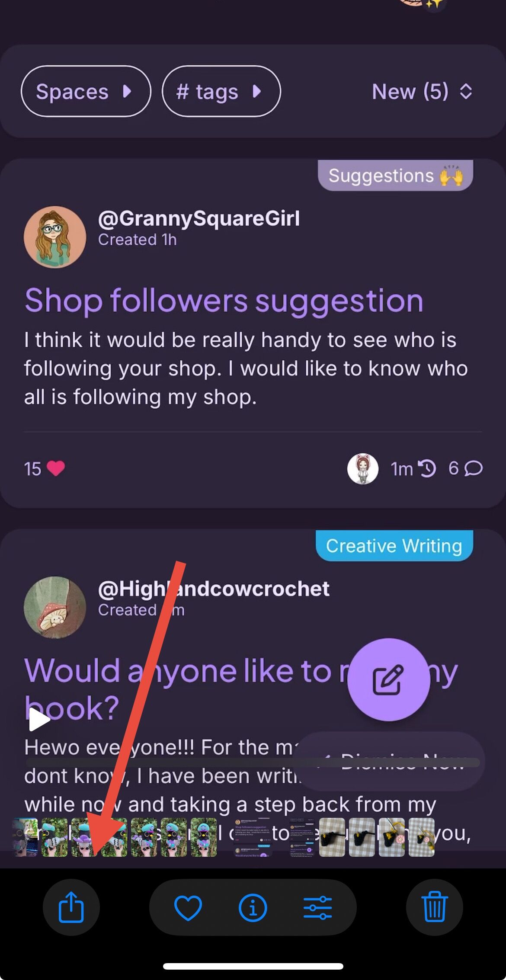
Task: Delete the photo with the trash icon
Action: (435, 907)
